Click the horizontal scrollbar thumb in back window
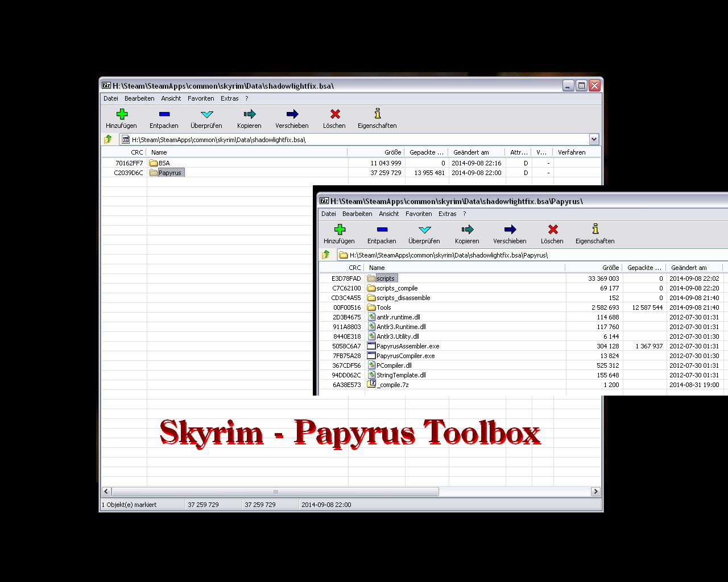 (x=275, y=492)
